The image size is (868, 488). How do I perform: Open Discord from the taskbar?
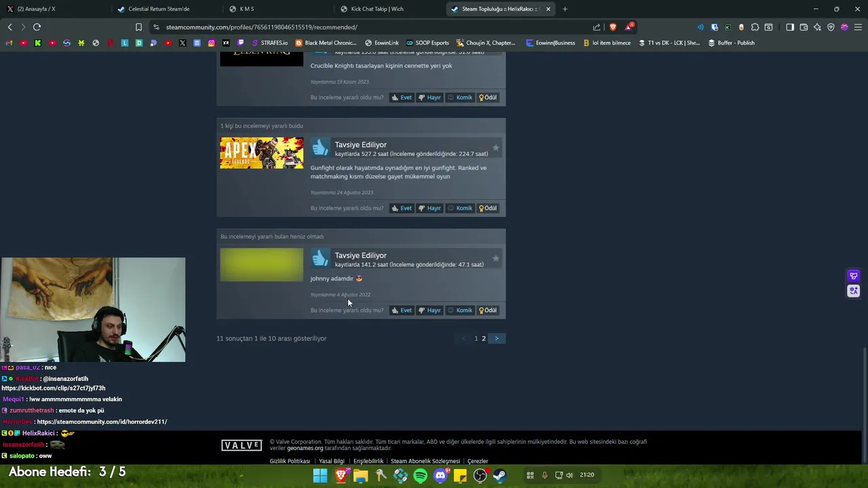[440, 475]
